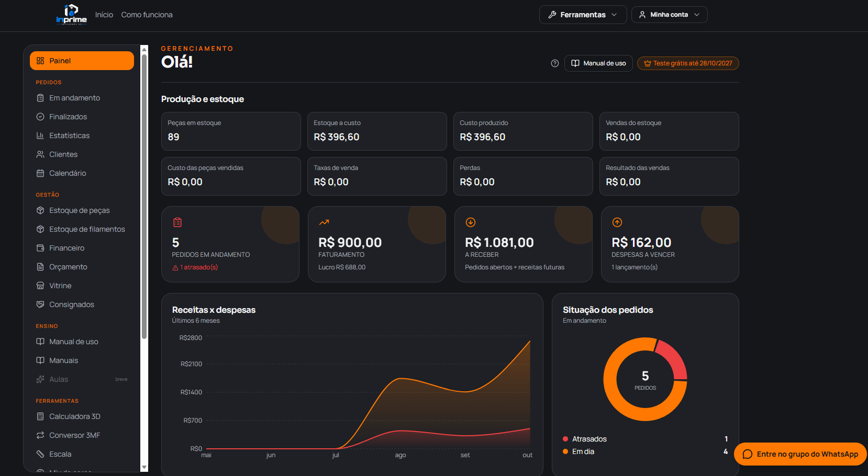Click the Calendário sidebar icon
868x476 pixels.
pos(40,173)
